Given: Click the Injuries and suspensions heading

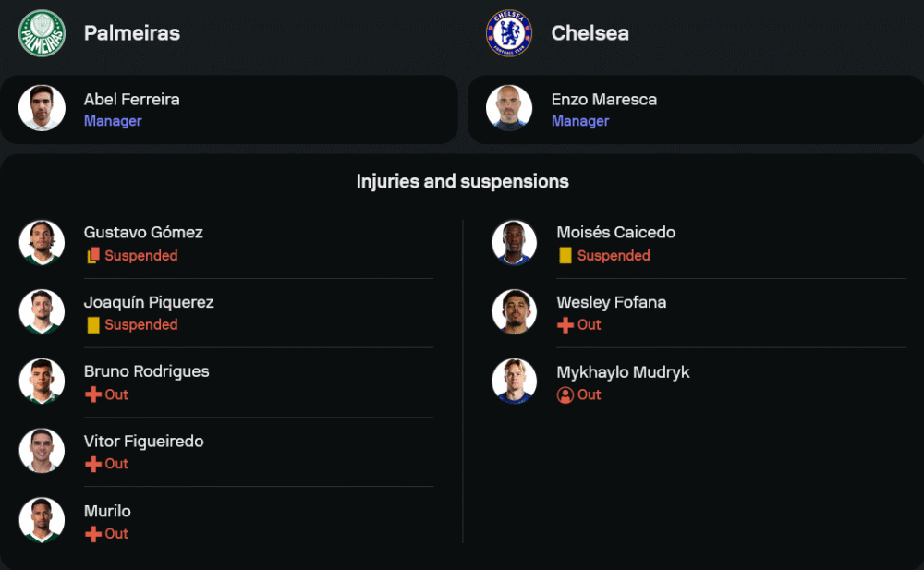Looking at the screenshot, I should coord(462,182).
